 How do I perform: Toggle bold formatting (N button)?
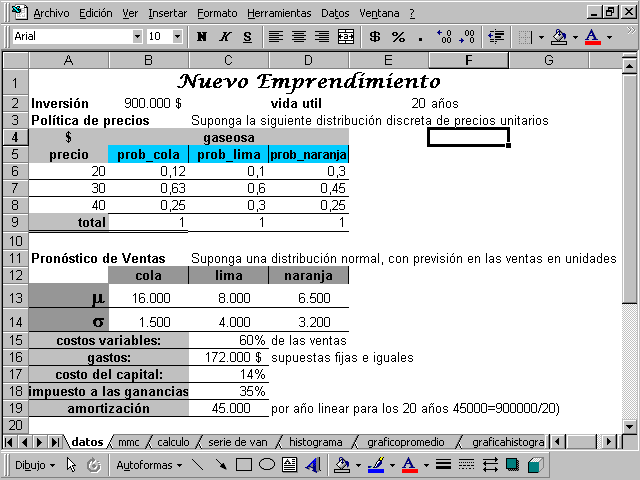202,37
